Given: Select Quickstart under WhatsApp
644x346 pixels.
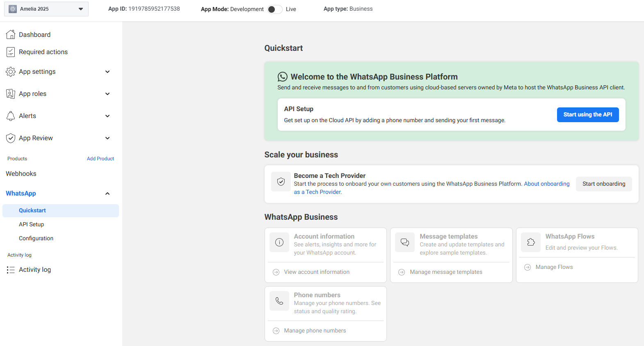Looking at the screenshot, I should coord(61,211).
